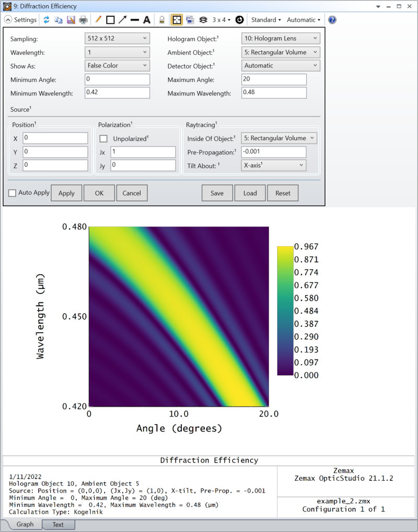
Task: Lock the analysis window
Action: tap(162, 19)
